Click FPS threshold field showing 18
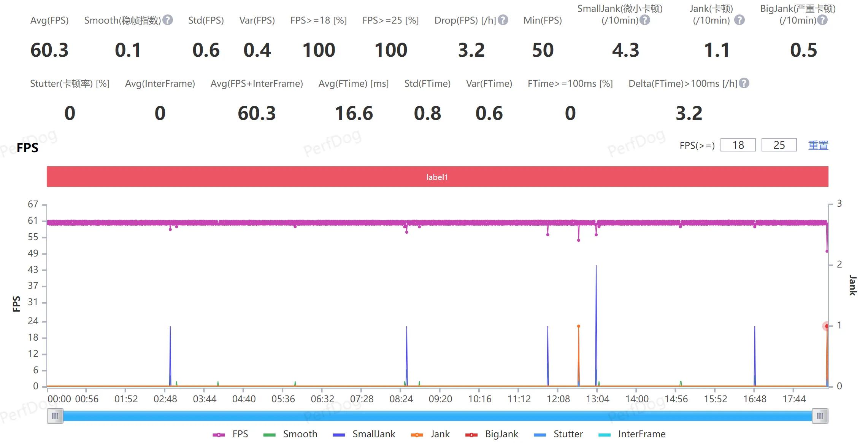 coord(738,145)
